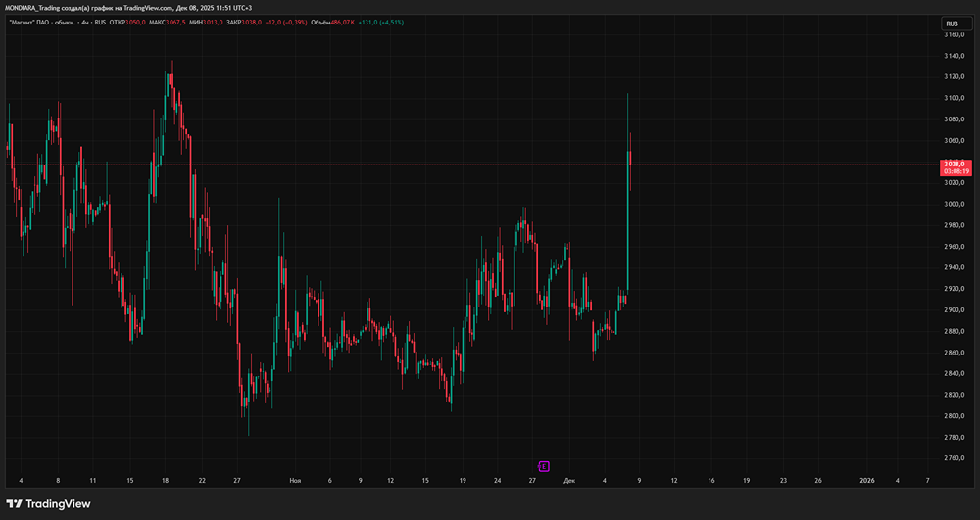This screenshot has width=980, height=520.
Task: Click the 2960,0 price axis label
Action: pos(955,247)
